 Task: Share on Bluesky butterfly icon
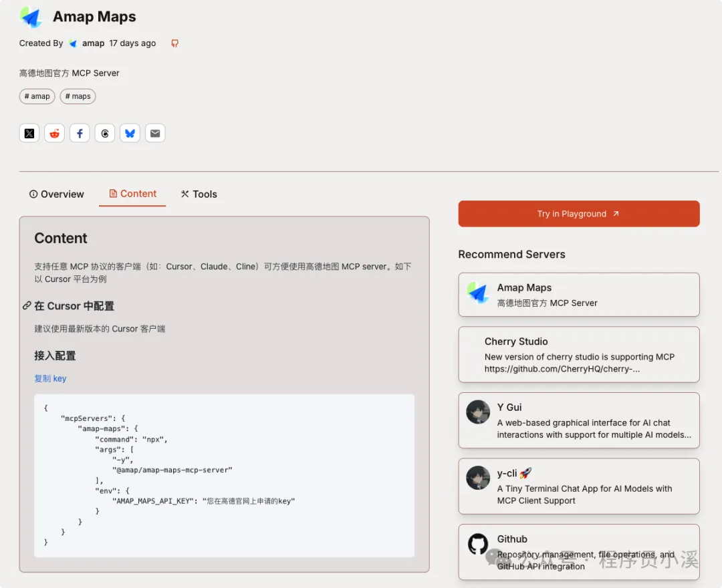point(130,134)
